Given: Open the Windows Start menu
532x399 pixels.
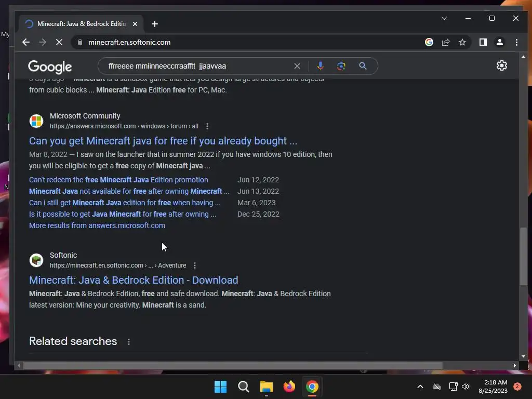Looking at the screenshot, I should [x=220, y=387].
